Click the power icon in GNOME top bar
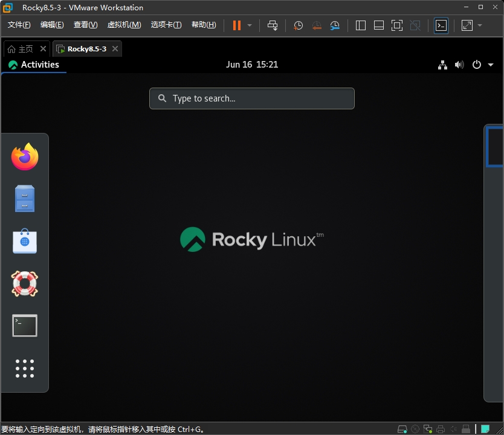Image resolution: width=504 pixels, height=435 pixels. tap(477, 65)
